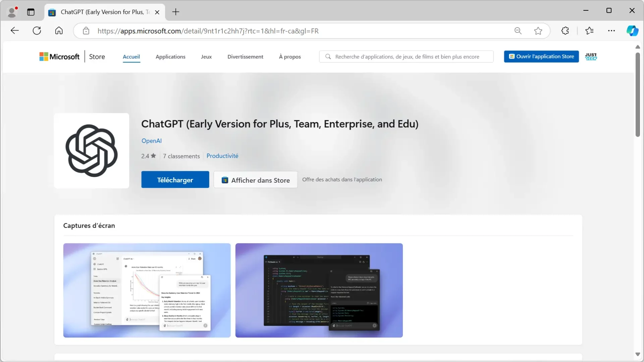
Task: Go to the Store home link
Action: tap(97, 57)
